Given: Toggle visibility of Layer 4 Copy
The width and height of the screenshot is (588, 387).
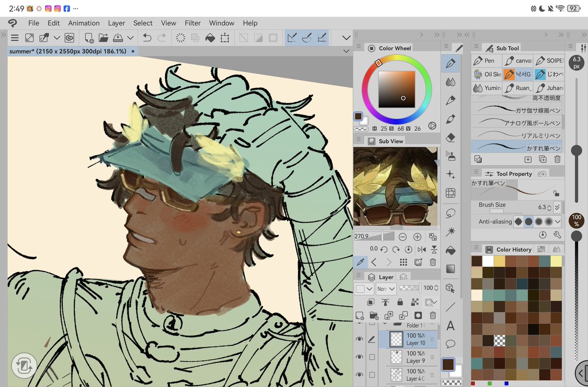Looking at the screenshot, I should (360, 375).
